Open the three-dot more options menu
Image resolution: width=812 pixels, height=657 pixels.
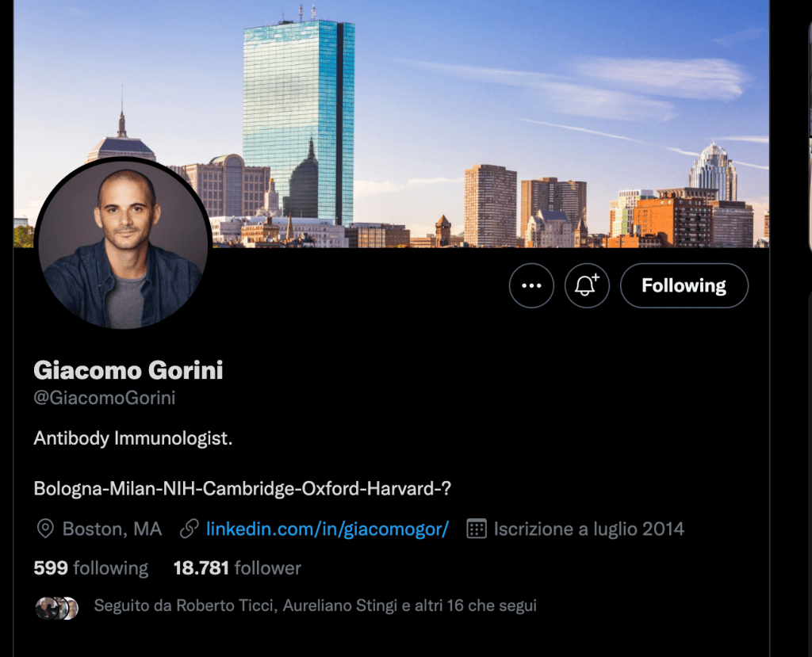[x=531, y=286]
